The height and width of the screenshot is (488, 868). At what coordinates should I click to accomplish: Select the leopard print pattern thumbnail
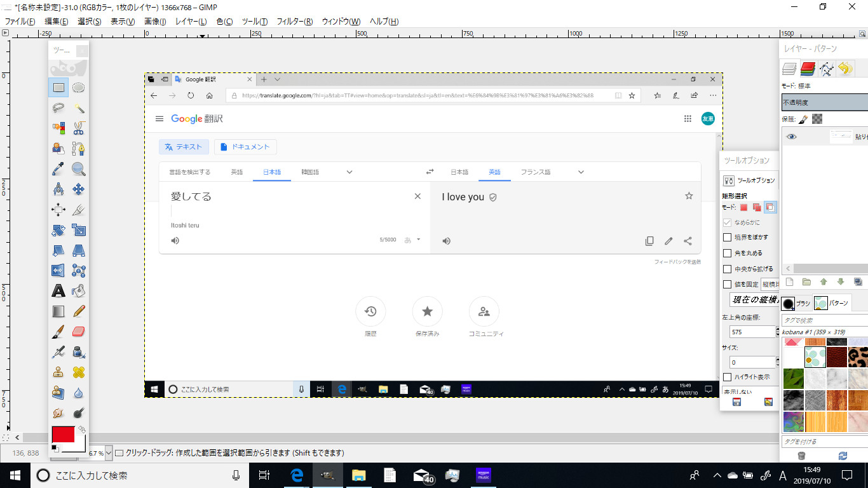pos(858,357)
